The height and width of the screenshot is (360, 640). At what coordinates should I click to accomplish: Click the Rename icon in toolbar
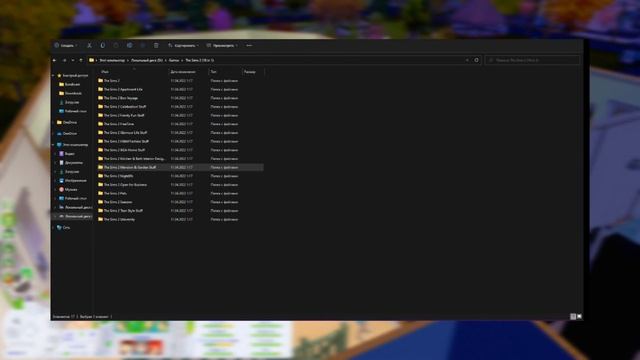tap(129, 45)
